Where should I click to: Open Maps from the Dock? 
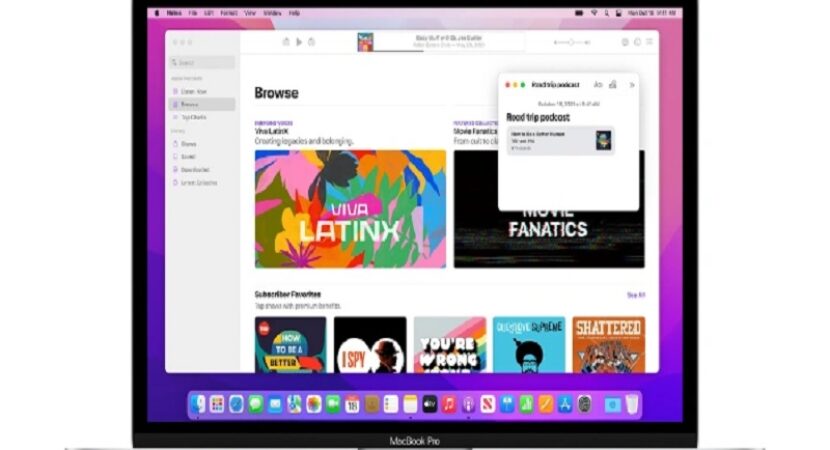tap(294, 404)
